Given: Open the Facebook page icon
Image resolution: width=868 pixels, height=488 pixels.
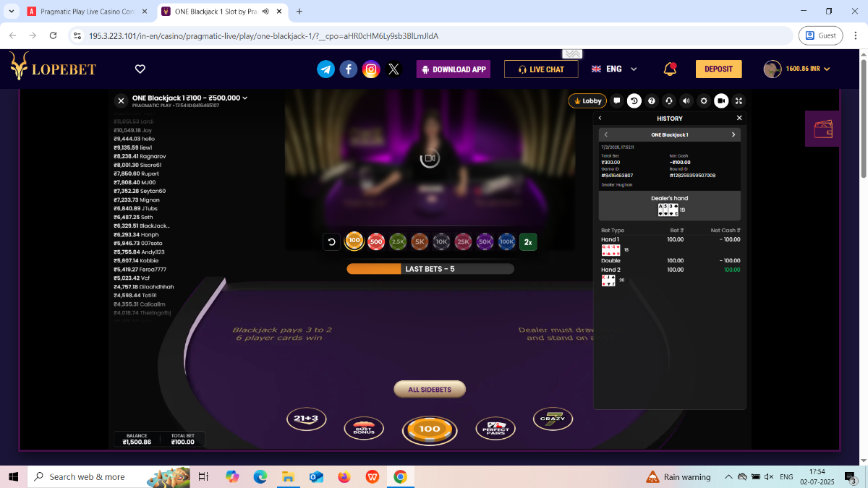Looking at the screenshot, I should point(349,69).
